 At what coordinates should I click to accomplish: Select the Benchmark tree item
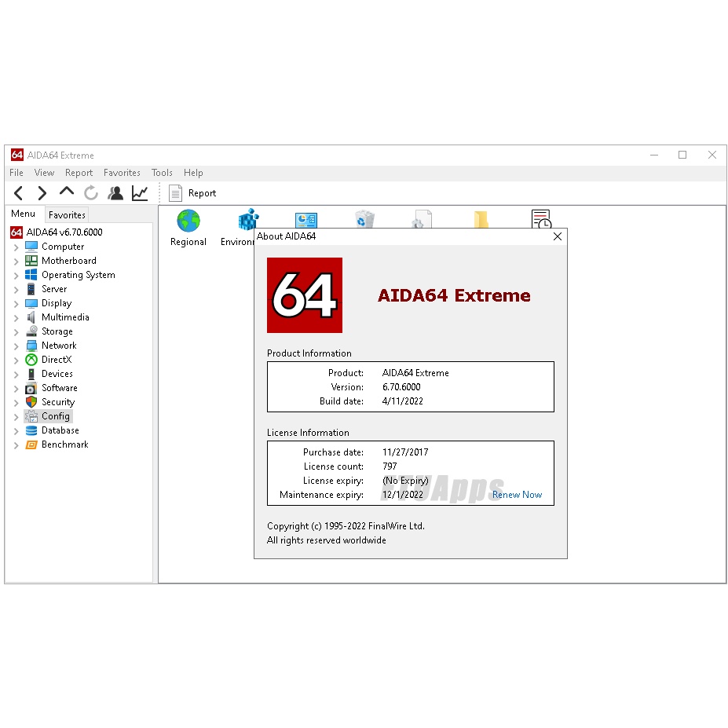coord(64,444)
